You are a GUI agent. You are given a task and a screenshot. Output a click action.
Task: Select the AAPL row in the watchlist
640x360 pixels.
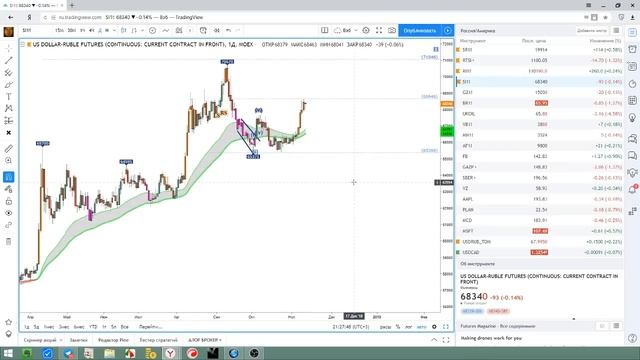539,199
